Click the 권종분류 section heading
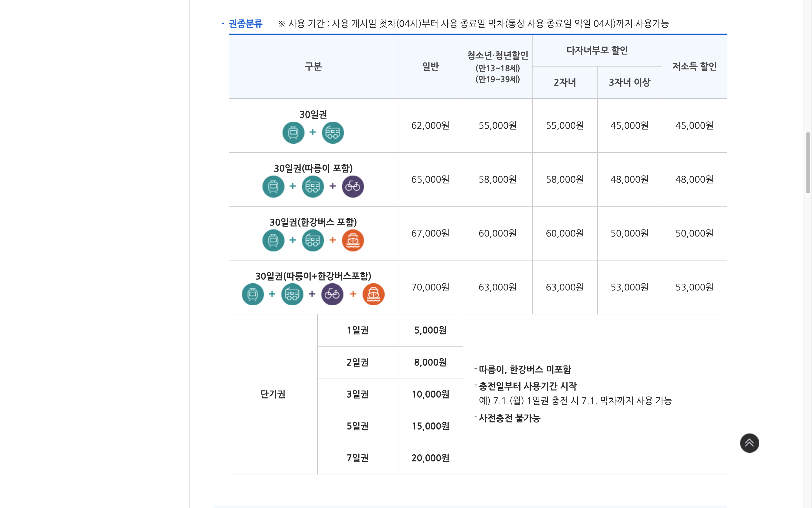 tap(246, 23)
